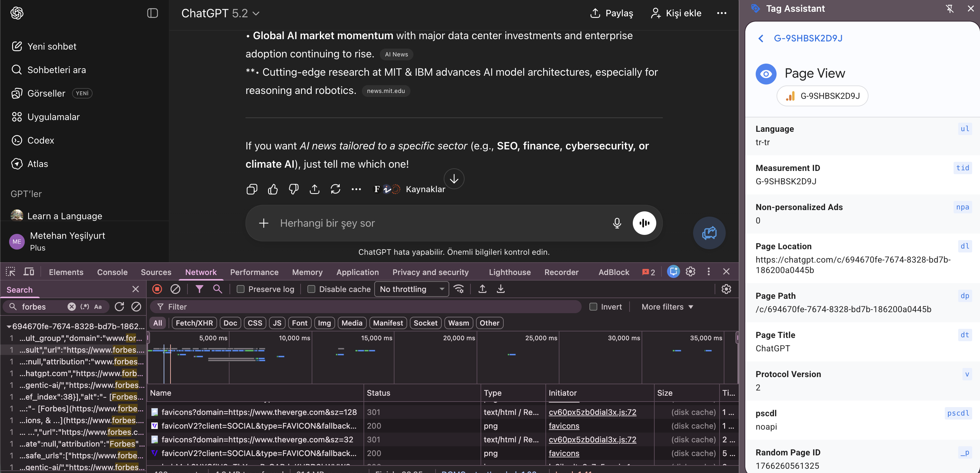This screenshot has width=980, height=473.
Task: Click the thumbs down feedback icon
Action: 293,189
